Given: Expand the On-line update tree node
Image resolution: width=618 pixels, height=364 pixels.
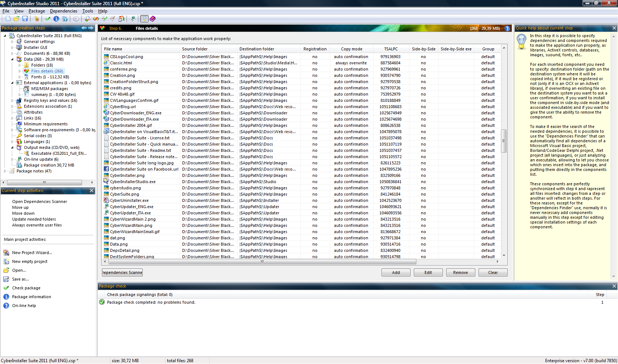Looking at the screenshot, I should tap(12, 159).
